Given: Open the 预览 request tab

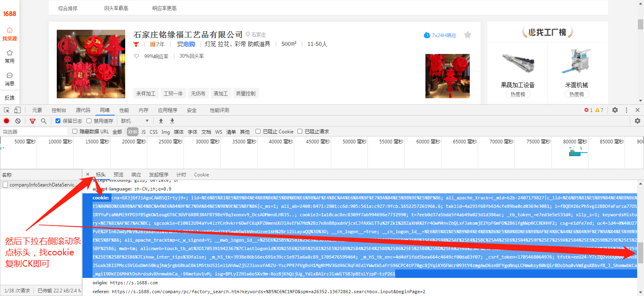Looking at the screenshot, I should pos(118,175).
